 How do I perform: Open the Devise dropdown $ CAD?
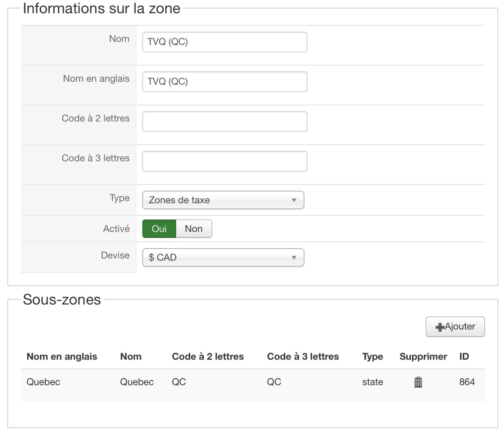click(x=223, y=257)
